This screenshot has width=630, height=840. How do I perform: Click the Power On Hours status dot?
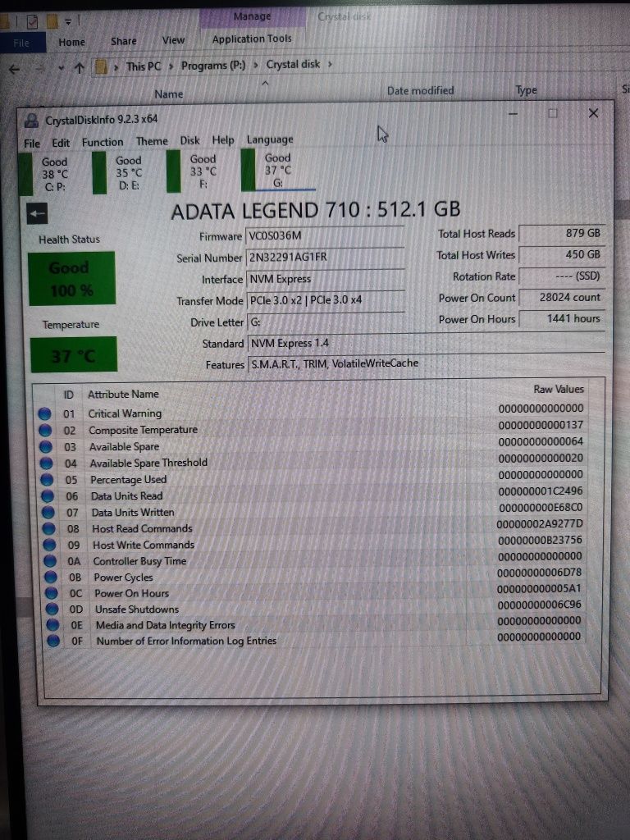[52, 593]
